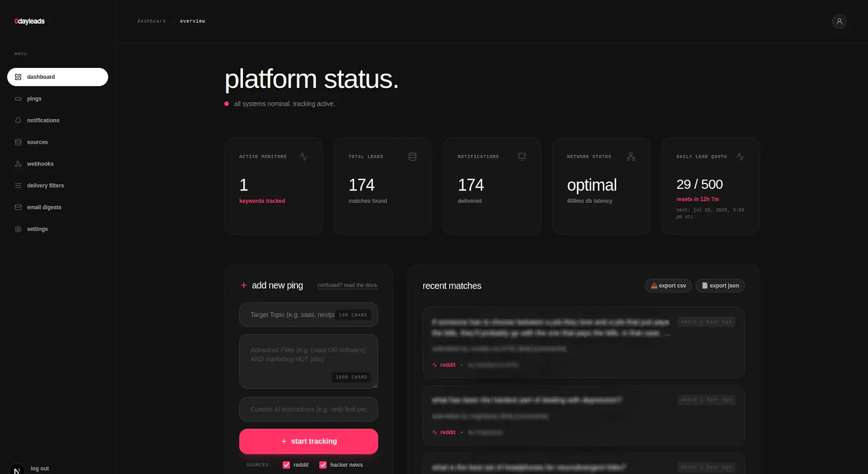Screen dimensions: 868x474
Task: Click the daily lead quota pulse icon
Action: tap(741, 156)
